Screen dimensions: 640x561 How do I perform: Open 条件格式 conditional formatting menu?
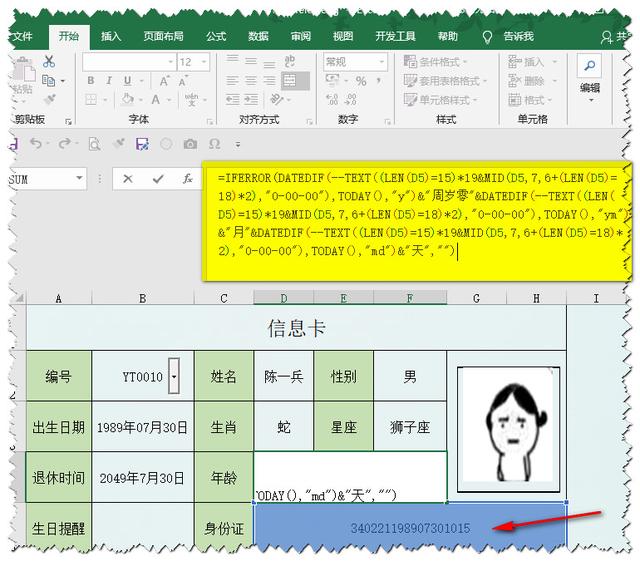(x=436, y=62)
